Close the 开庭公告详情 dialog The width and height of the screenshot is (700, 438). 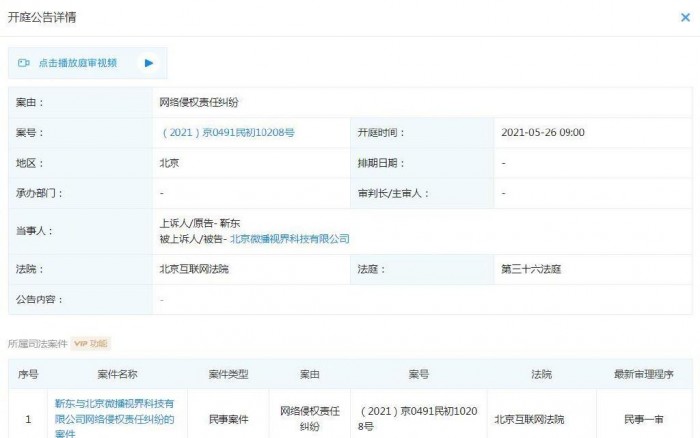point(685,17)
